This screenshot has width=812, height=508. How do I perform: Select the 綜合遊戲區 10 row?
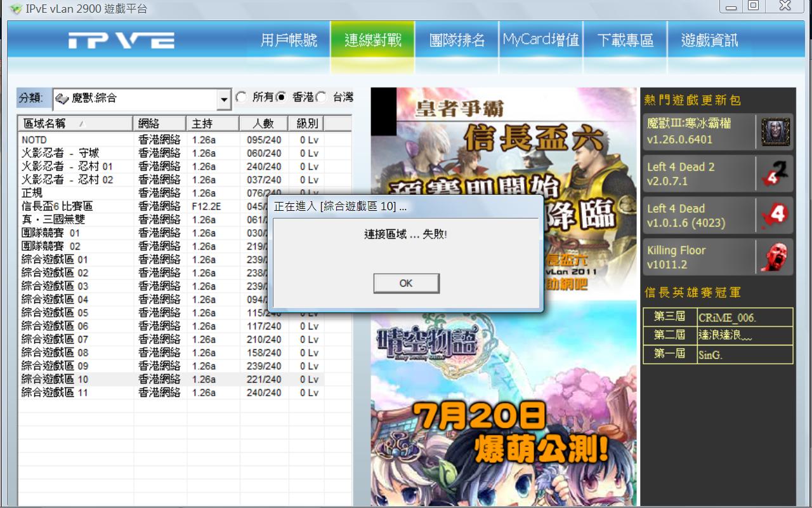coord(171,380)
